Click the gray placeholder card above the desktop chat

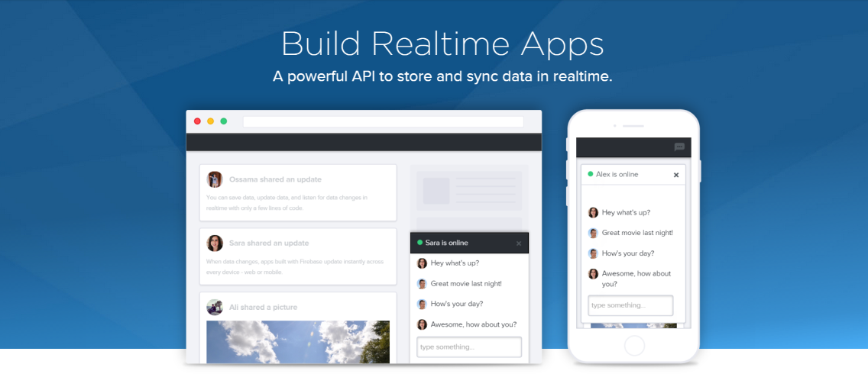coord(469,191)
